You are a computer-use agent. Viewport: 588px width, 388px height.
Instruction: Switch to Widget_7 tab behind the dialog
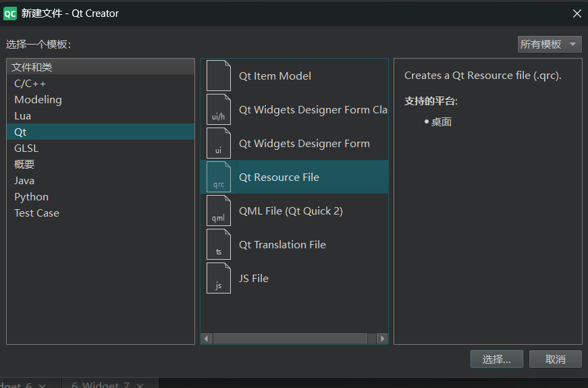[101, 385]
